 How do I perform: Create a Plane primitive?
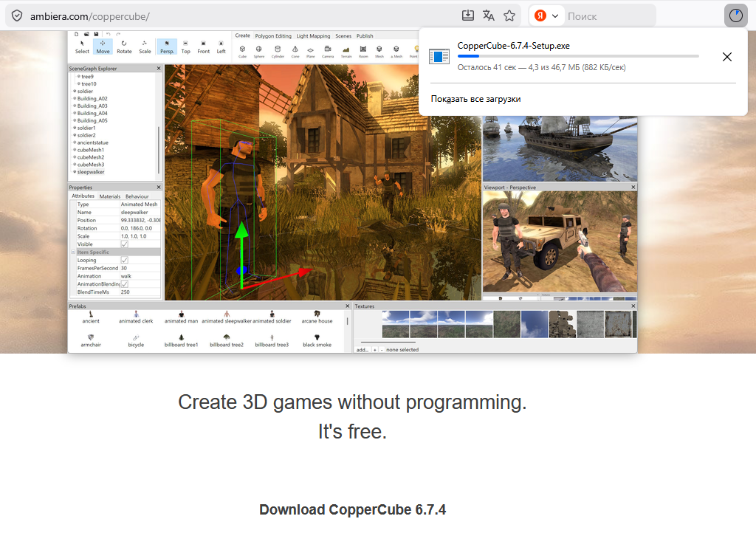coord(311,52)
